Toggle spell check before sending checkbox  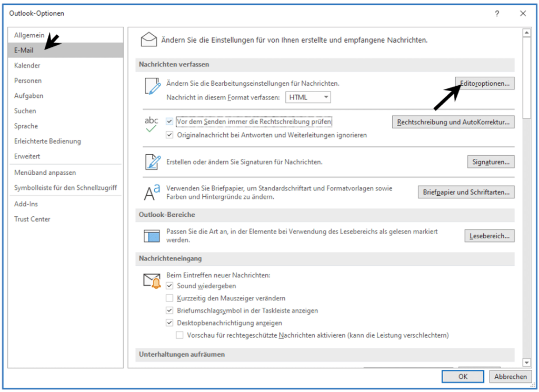click(169, 121)
